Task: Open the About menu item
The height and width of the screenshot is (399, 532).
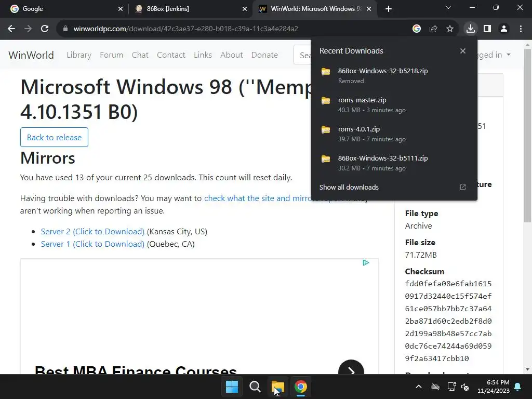Action: click(231, 55)
